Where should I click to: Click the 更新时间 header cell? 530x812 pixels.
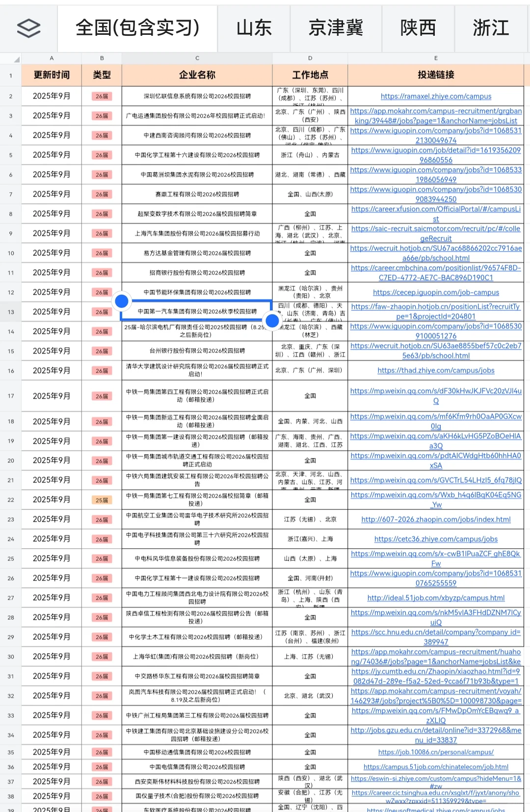click(x=52, y=75)
